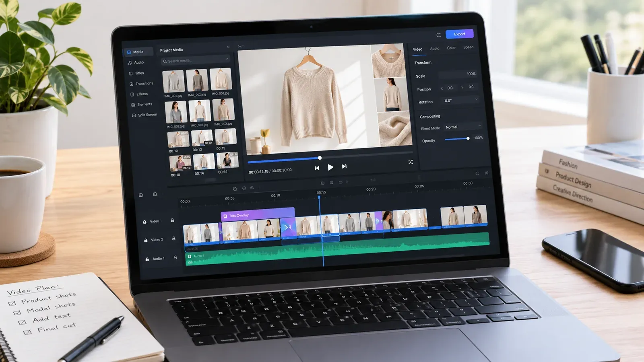Click the Export button
The image size is (644, 362).
point(459,34)
